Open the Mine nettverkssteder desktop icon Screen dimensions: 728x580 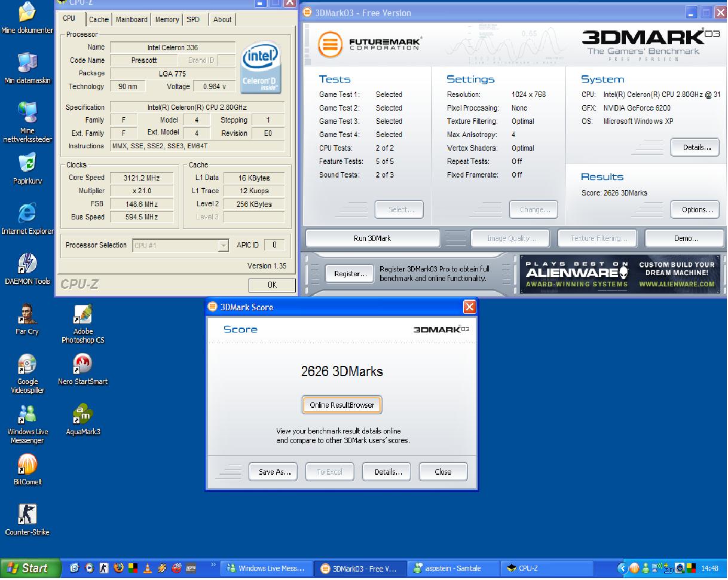click(x=27, y=123)
